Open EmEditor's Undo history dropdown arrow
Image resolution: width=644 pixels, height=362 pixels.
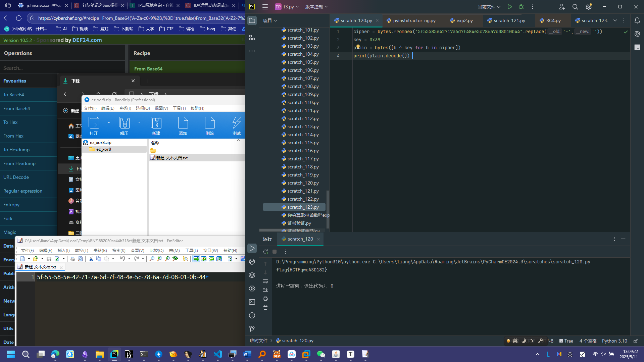click(129, 259)
